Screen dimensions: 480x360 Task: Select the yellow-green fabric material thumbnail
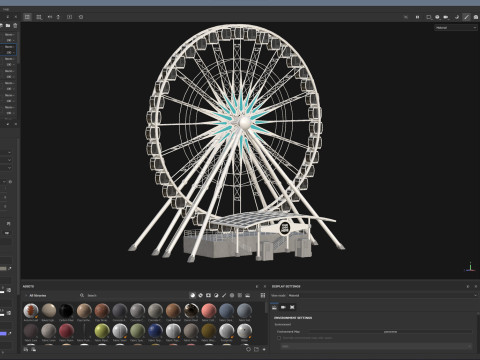102,331
